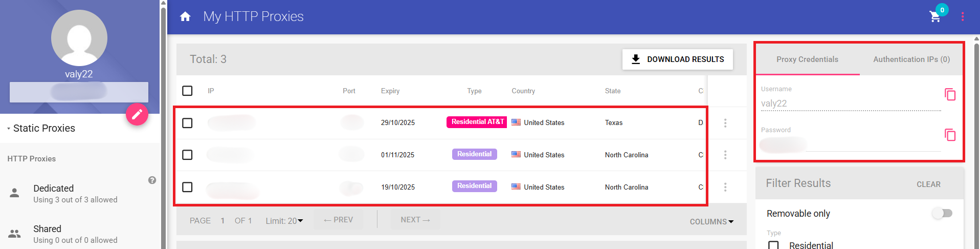Open the header three-dot options menu
The image size is (980, 249).
(x=963, y=16)
